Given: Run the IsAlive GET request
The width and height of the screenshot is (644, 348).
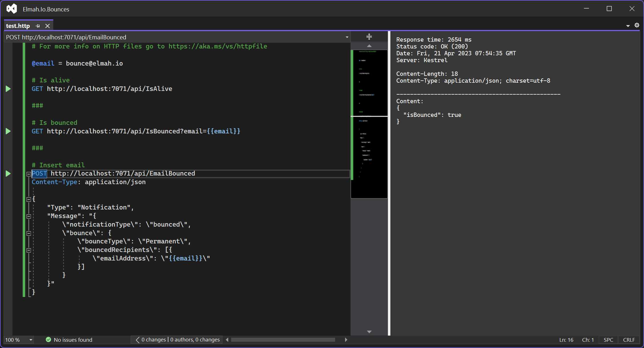Looking at the screenshot, I should (x=8, y=89).
